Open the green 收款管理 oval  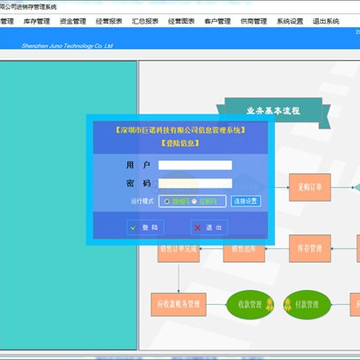(x=250, y=305)
